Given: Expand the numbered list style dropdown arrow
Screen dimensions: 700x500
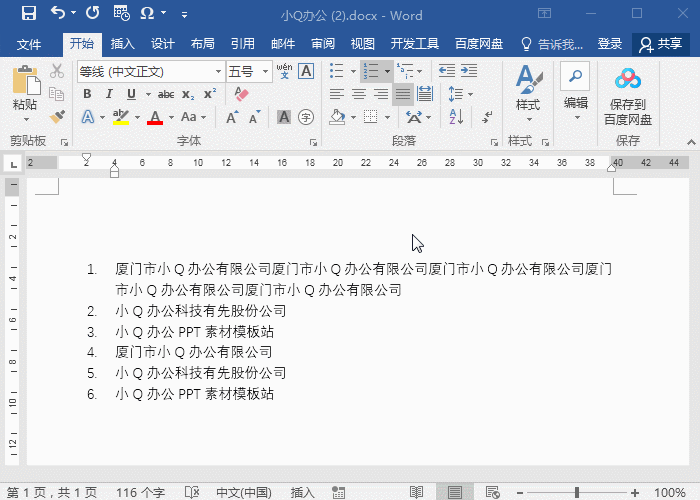Looking at the screenshot, I should tap(387, 71).
